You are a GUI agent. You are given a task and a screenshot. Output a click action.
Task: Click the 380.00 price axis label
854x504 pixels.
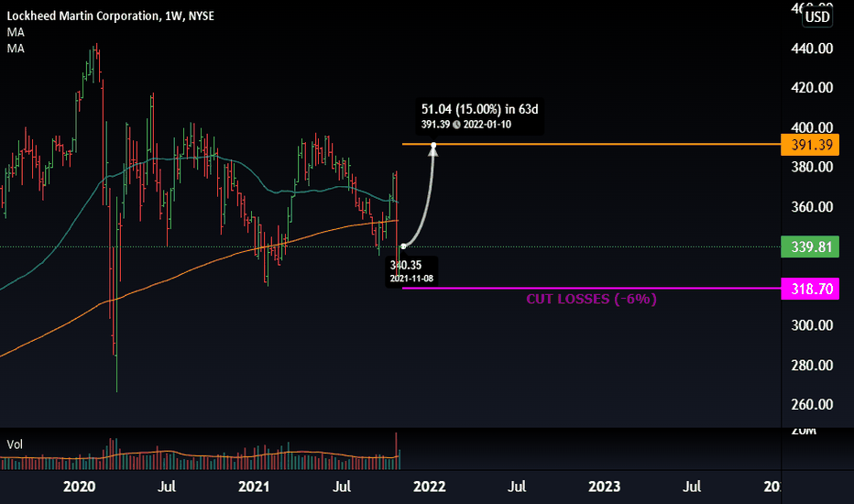tap(812, 167)
